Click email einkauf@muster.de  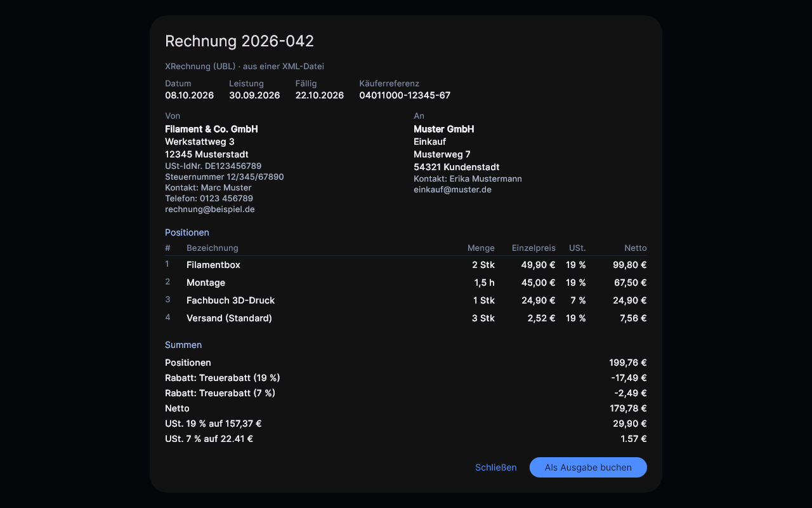pos(452,189)
